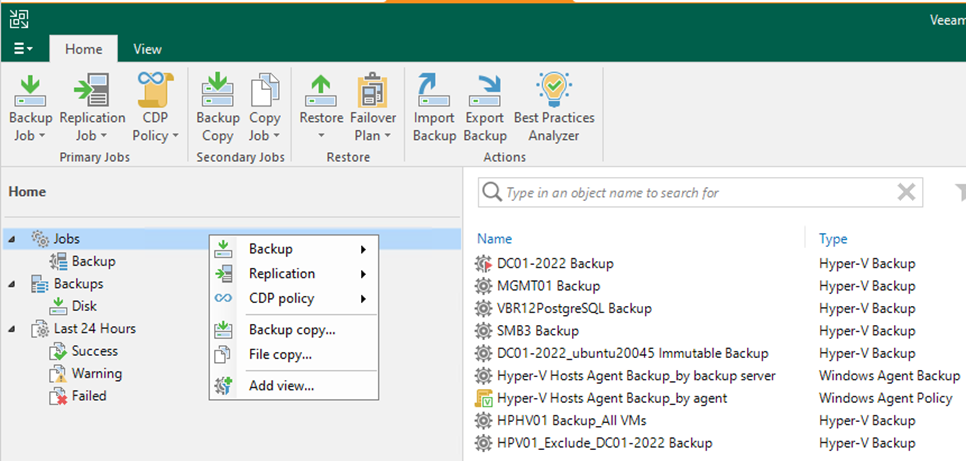Expand the CDP policy submenu arrow
The image size is (966, 461).
[363, 299]
